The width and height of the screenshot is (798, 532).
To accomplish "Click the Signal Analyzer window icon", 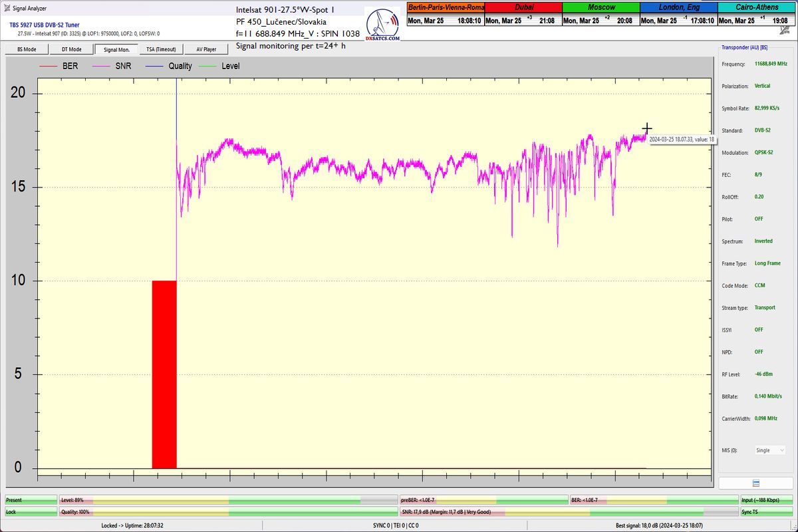I will pos(7,9).
